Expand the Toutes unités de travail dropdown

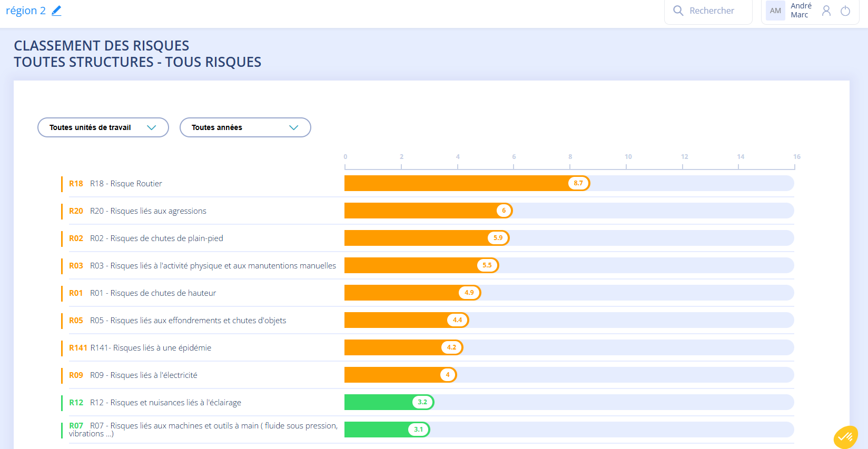coord(103,127)
